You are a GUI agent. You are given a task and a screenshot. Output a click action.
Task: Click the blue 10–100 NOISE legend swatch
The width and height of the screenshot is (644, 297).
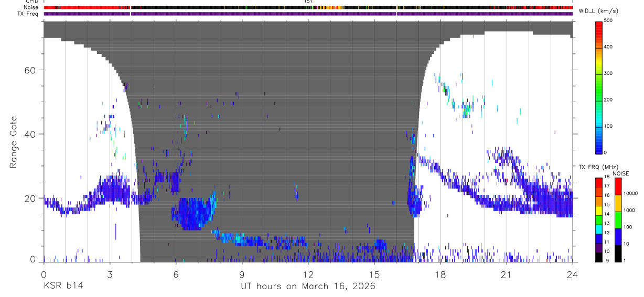click(x=618, y=237)
